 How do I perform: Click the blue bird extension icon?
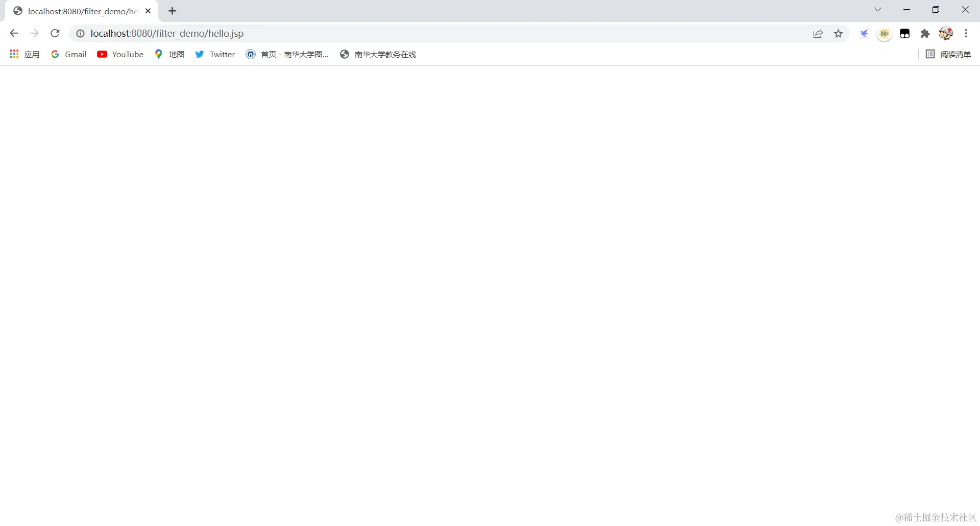(x=864, y=33)
